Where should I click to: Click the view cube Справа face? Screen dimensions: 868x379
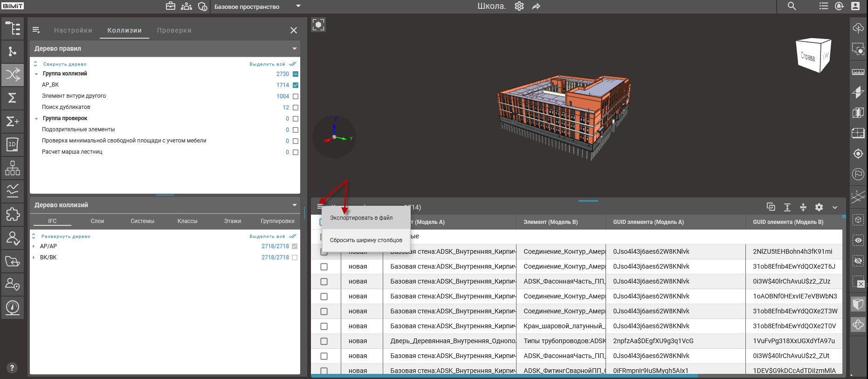pyautogui.click(x=808, y=56)
